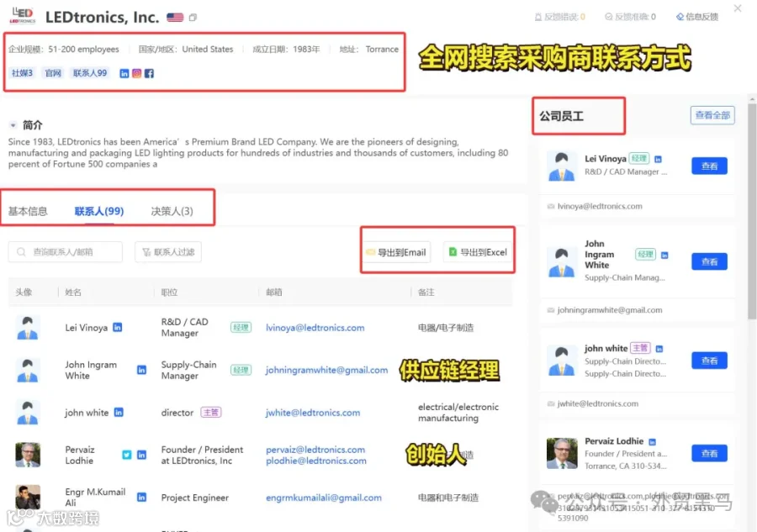Click 查看全部 to view all employees
Image resolution: width=757 pixels, height=532 pixels.
point(712,115)
